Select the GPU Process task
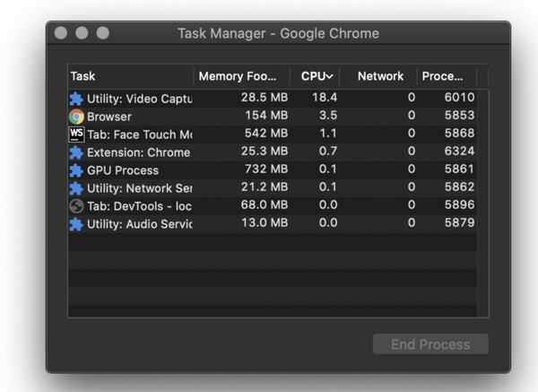Viewport: 538px width, 392px height. point(273,170)
